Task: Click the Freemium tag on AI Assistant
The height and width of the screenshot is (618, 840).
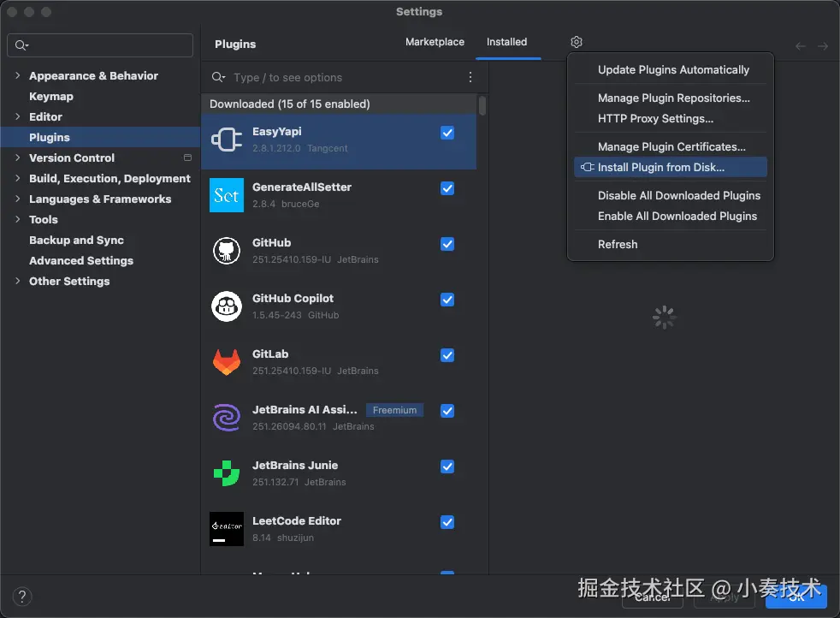Action: pos(395,410)
